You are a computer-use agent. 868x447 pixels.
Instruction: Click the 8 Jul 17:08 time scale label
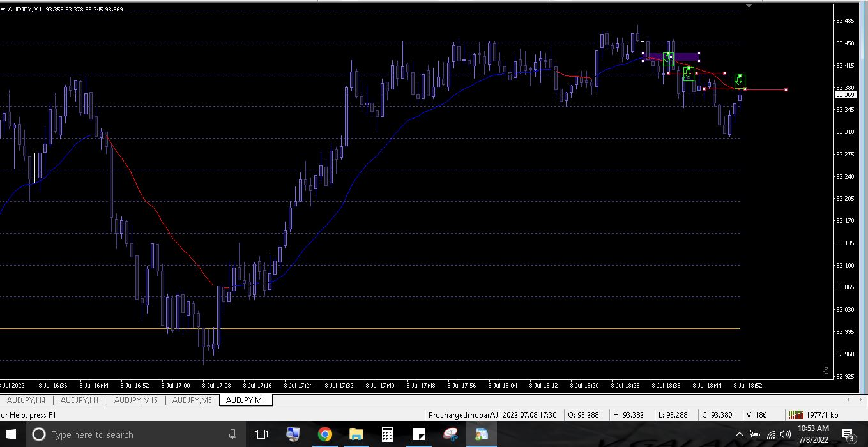click(x=217, y=386)
